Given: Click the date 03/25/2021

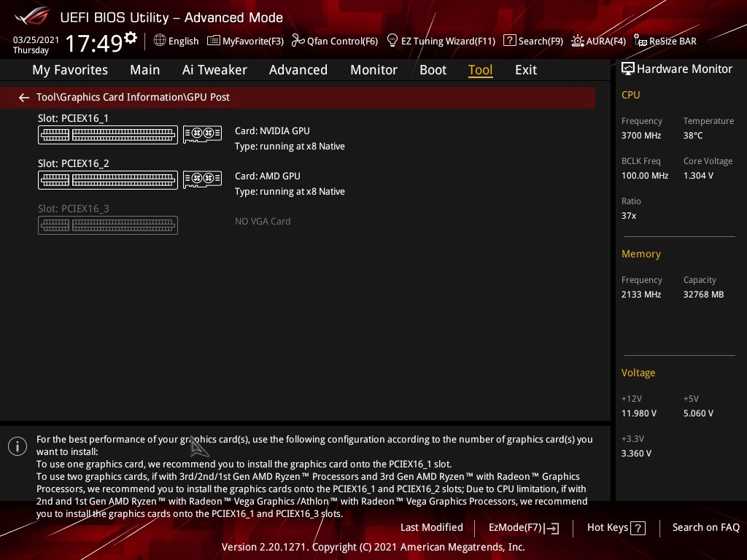Looking at the screenshot, I should tap(36, 40).
